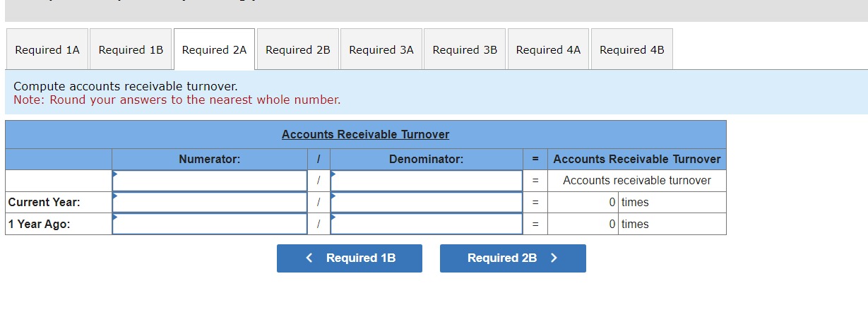868x317 pixels.
Task: Select the 1 Year Ago numerator field
Action: coord(210,225)
